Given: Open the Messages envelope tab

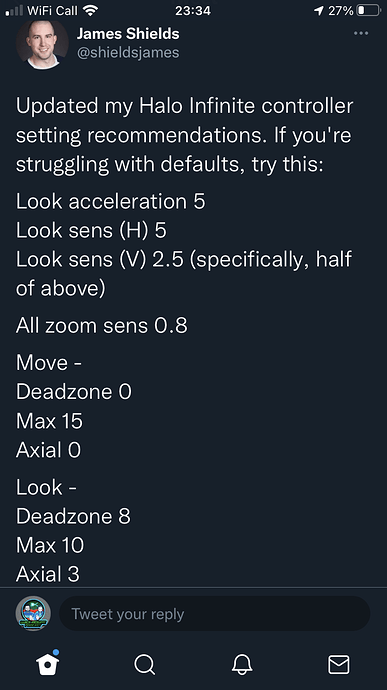Looking at the screenshot, I should tap(339, 664).
